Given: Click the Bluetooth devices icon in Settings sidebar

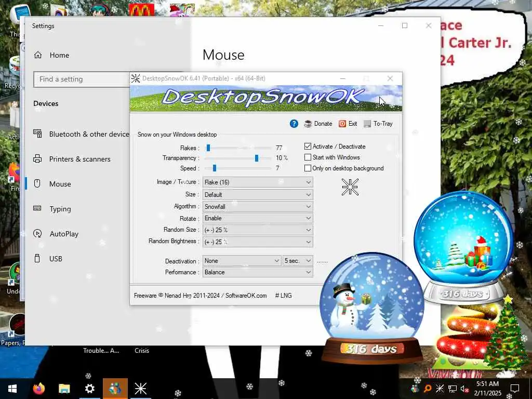Looking at the screenshot, I should click(37, 134).
